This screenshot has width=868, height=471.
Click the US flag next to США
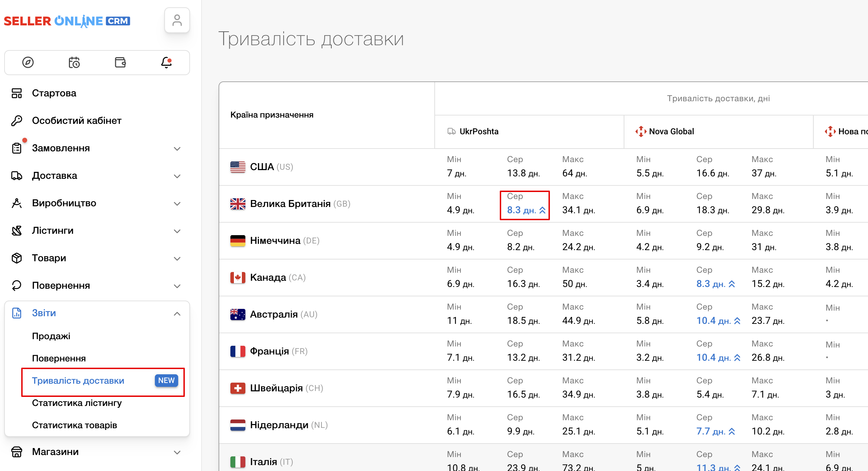click(238, 167)
